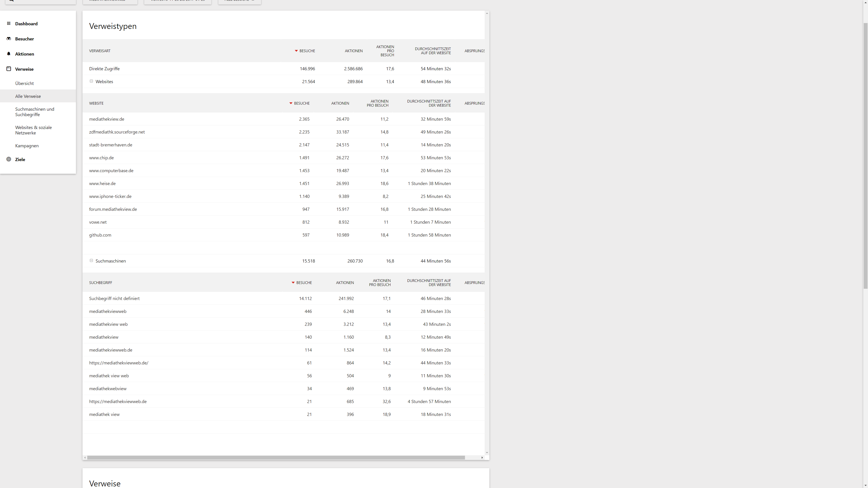The width and height of the screenshot is (868, 488).
Task: Click right arrow of horizontal scrollbar
Action: (x=482, y=457)
